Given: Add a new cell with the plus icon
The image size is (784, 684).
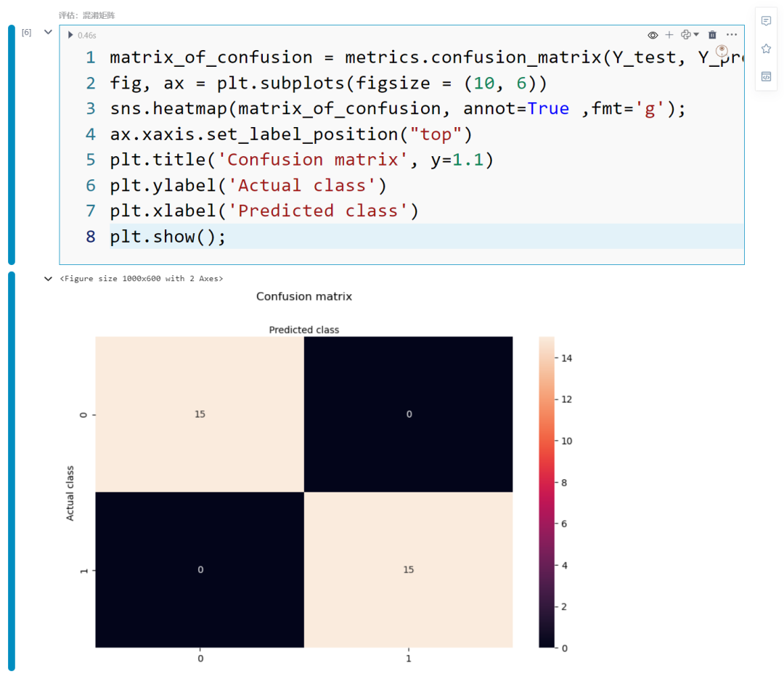Looking at the screenshot, I should click(669, 35).
